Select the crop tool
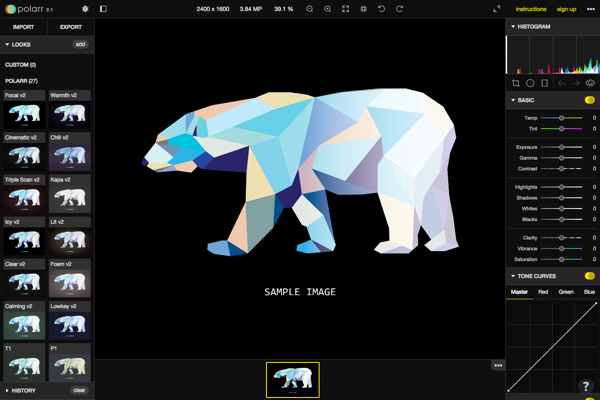 click(516, 83)
